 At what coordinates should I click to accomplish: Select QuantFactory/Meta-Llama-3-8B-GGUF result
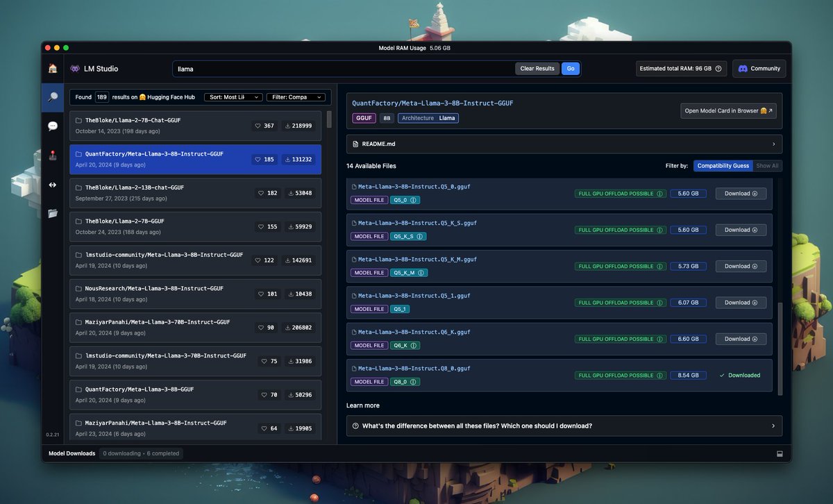click(x=195, y=394)
